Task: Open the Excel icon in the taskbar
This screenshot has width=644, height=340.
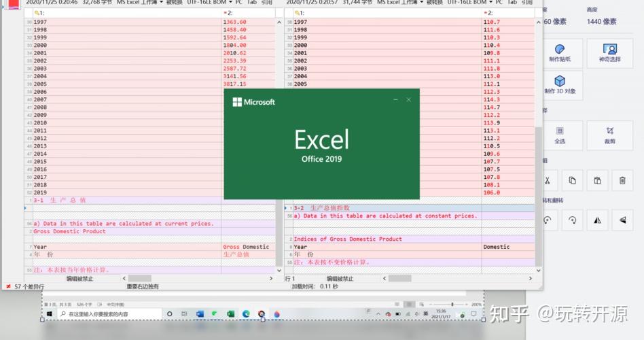Action: [x=231, y=314]
